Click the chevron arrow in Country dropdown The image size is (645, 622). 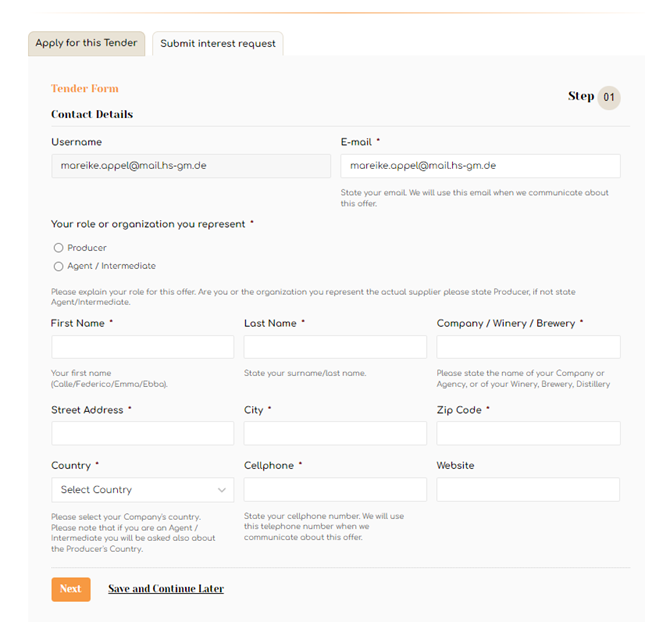click(x=222, y=490)
